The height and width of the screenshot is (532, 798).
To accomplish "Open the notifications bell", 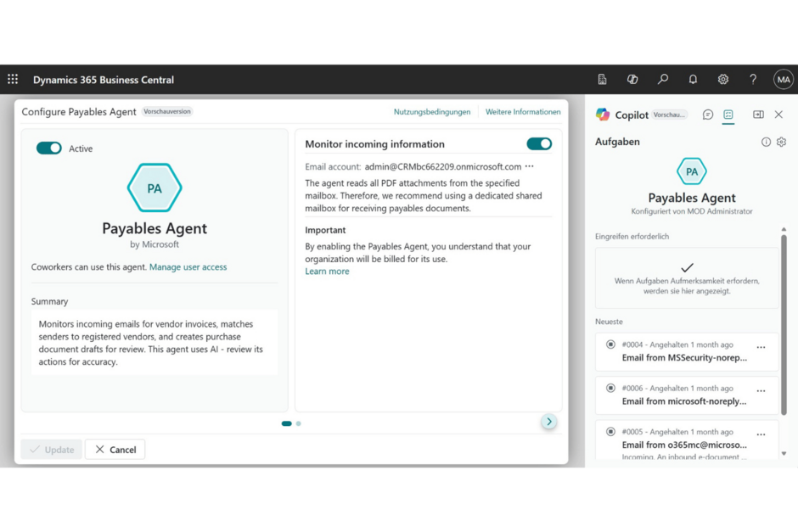I will coord(693,80).
